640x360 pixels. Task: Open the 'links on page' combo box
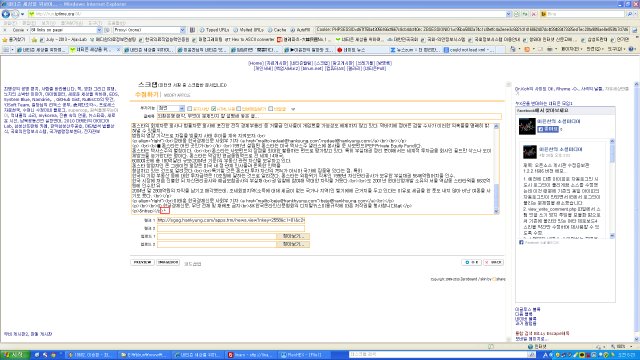point(65,30)
